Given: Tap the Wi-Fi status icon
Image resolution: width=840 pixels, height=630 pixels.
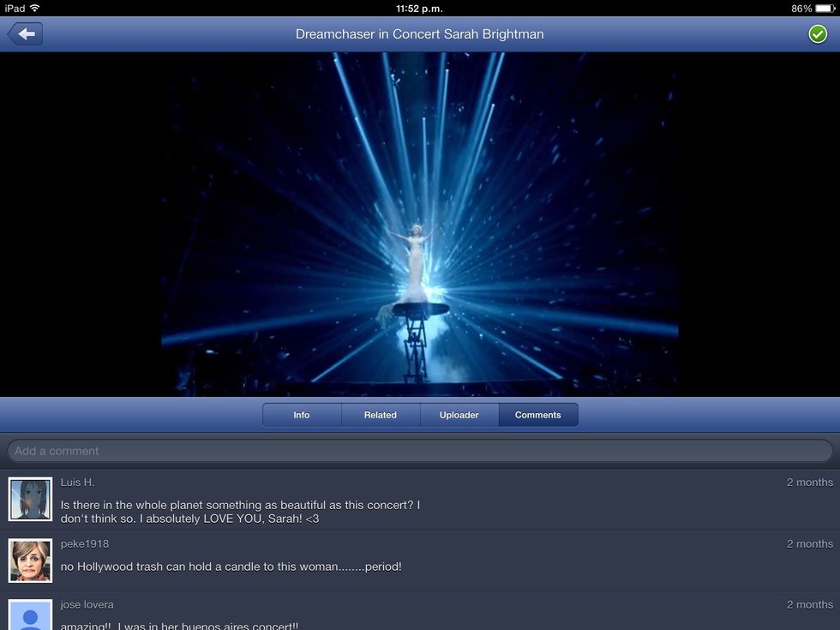Looking at the screenshot, I should click(x=35, y=8).
